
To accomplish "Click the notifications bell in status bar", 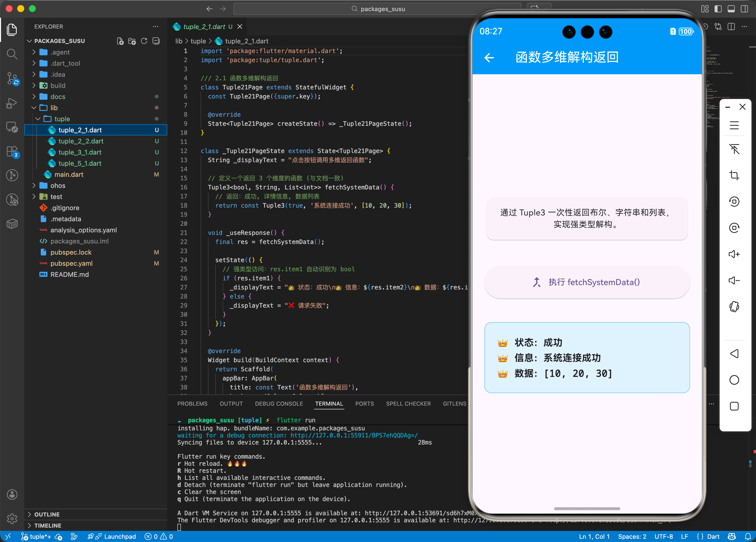I will click(x=748, y=536).
